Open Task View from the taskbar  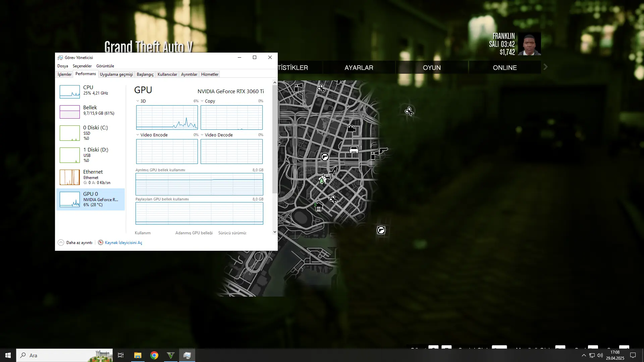(x=121, y=355)
